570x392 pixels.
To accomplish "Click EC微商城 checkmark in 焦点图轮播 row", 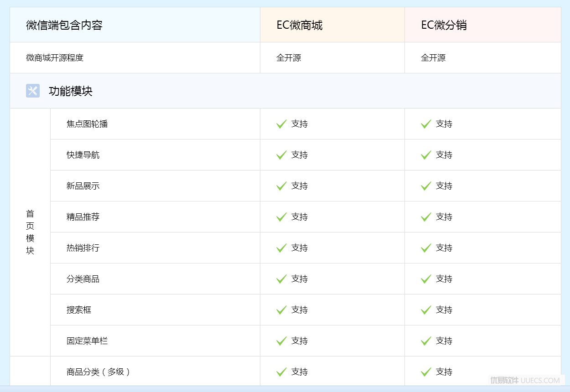I will [x=281, y=124].
